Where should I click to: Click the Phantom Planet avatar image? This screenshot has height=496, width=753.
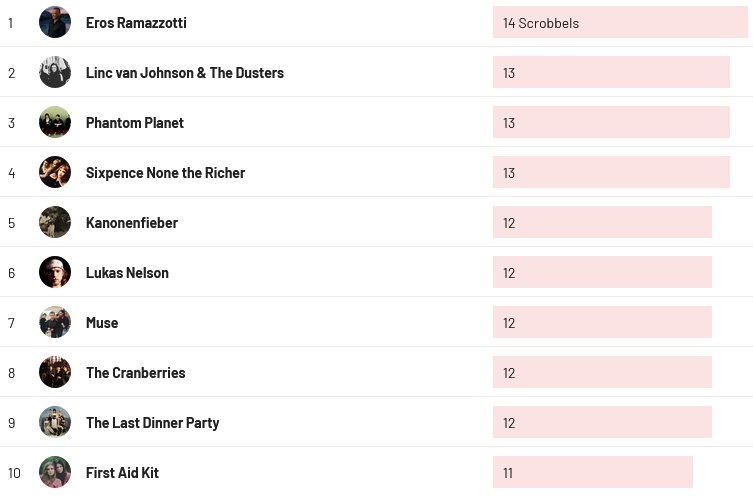tap(55, 122)
